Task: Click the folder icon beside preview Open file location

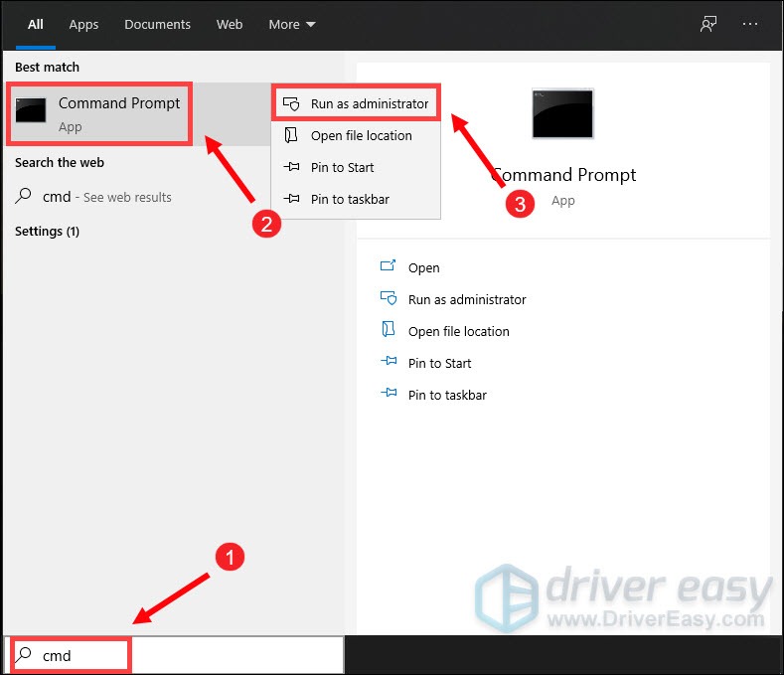Action: (388, 329)
